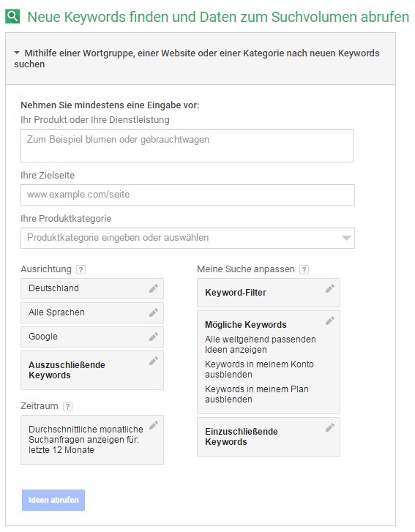This screenshot has width=415, height=532.
Task: Edit the Deutschland location pencil icon
Action: tap(154, 288)
